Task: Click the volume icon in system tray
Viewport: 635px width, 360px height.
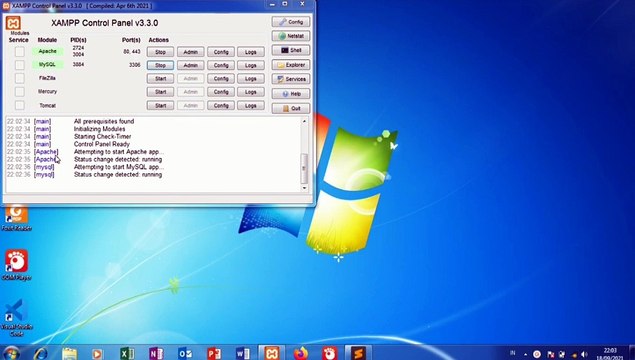Action: point(584,354)
